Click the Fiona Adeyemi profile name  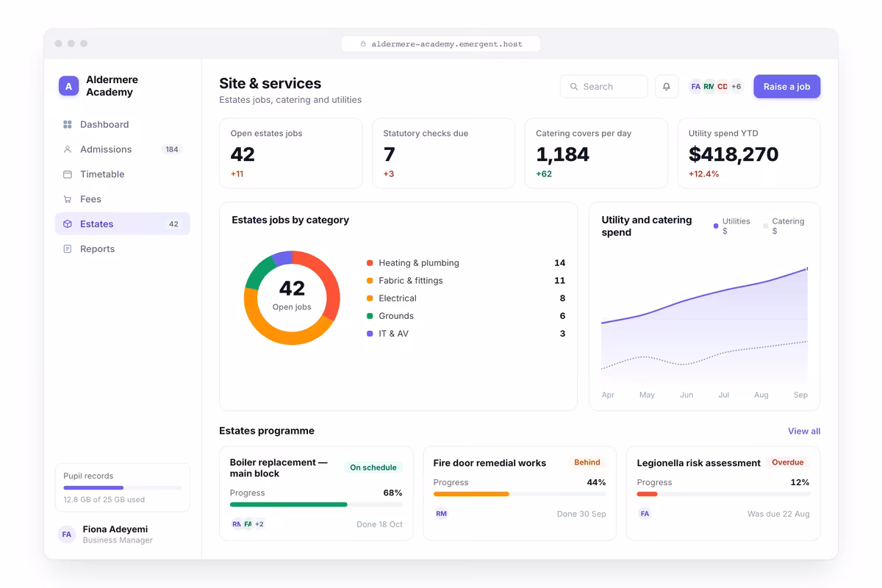(115, 529)
